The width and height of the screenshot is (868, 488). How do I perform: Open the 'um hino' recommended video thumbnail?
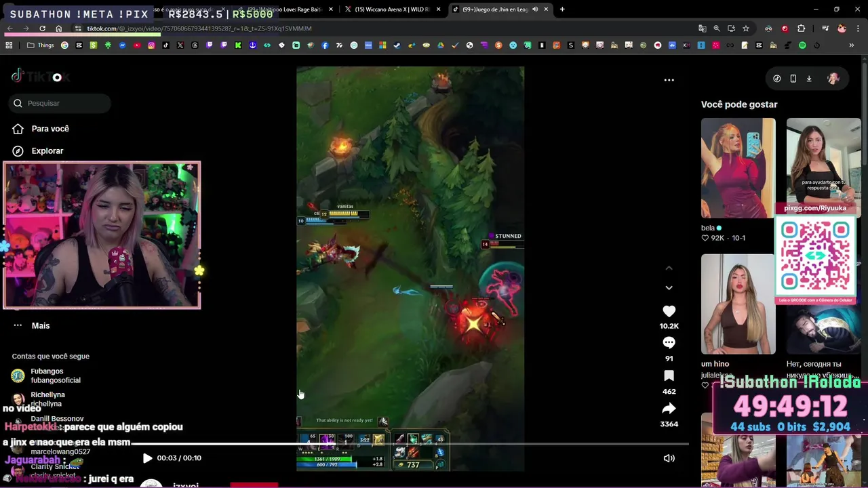pos(738,304)
